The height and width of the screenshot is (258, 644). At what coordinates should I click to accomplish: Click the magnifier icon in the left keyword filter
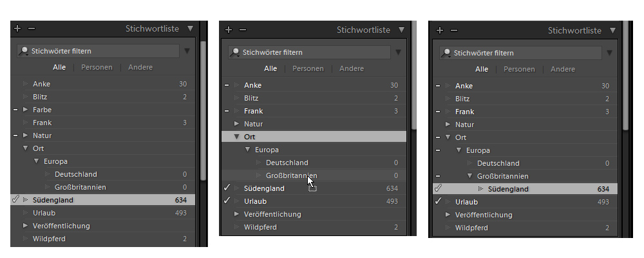click(24, 51)
